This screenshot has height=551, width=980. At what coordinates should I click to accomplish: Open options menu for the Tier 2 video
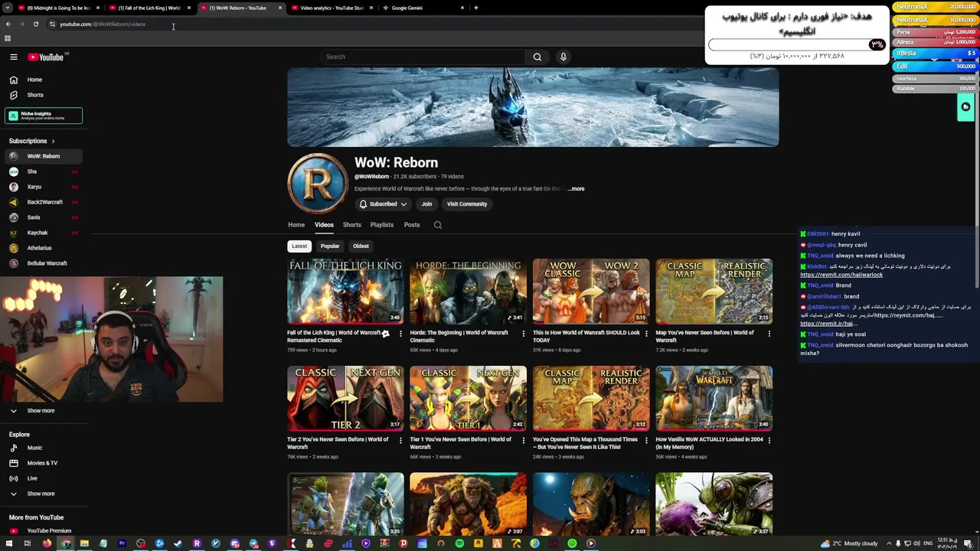tap(400, 440)
